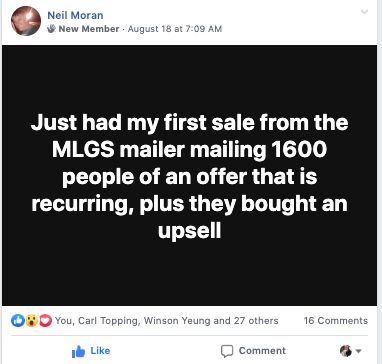The height and width of the screenshot is (364, 382).
Task: View the 27 others who reacted
Action: click(256, 321)
